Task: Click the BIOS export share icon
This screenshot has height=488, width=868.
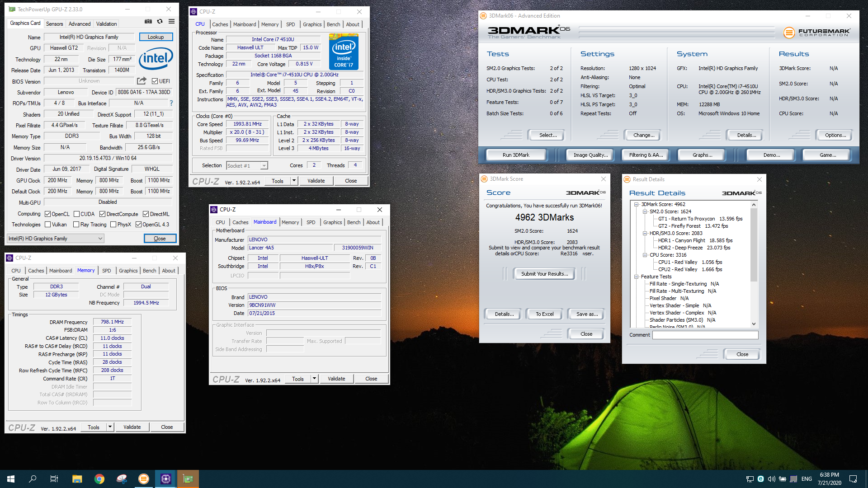Action: click(142, 81)
